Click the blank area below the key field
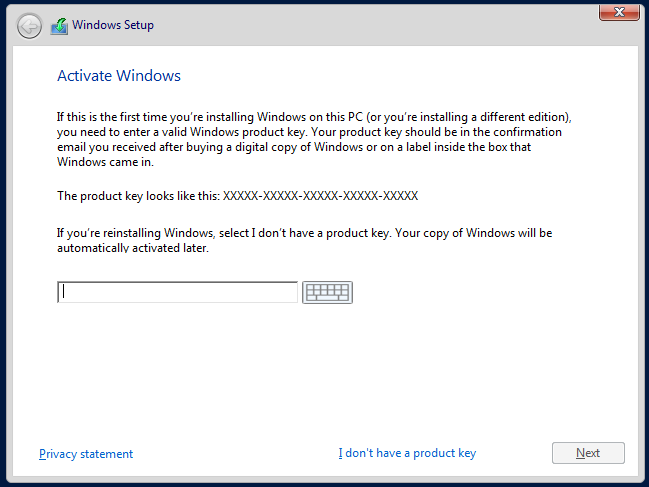649x487 pixels. [x=330, y=370]
